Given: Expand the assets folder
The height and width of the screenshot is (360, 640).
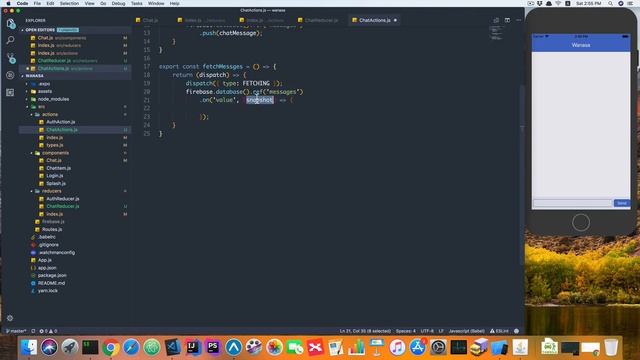Looking at the screenshot, I should [45, 91].
